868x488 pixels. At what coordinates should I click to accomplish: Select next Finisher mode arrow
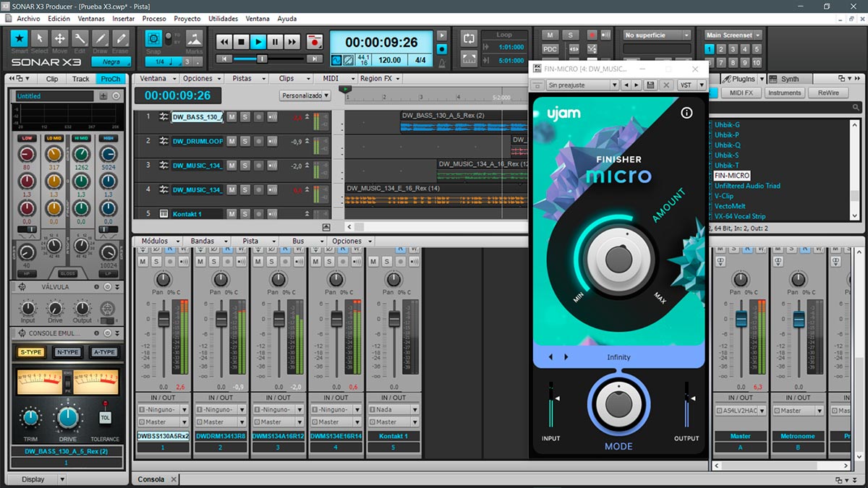(566, 357)
